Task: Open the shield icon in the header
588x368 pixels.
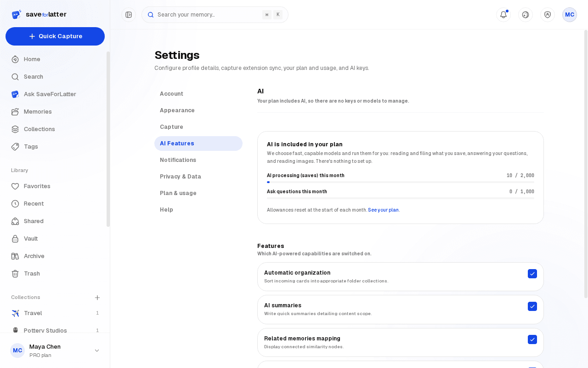Action: click(x=548, y=15)
